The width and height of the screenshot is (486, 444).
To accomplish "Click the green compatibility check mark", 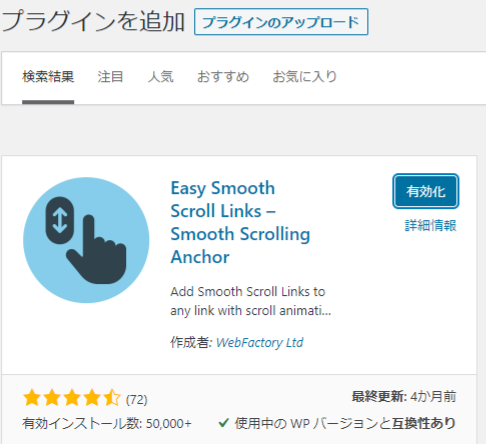I will click(223, 423).
